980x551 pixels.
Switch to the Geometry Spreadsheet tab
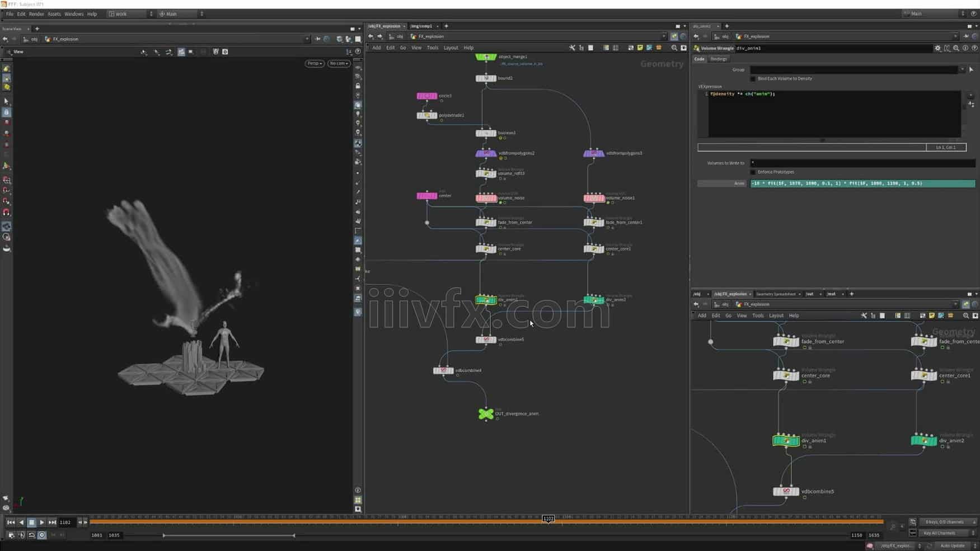(776, 294)
